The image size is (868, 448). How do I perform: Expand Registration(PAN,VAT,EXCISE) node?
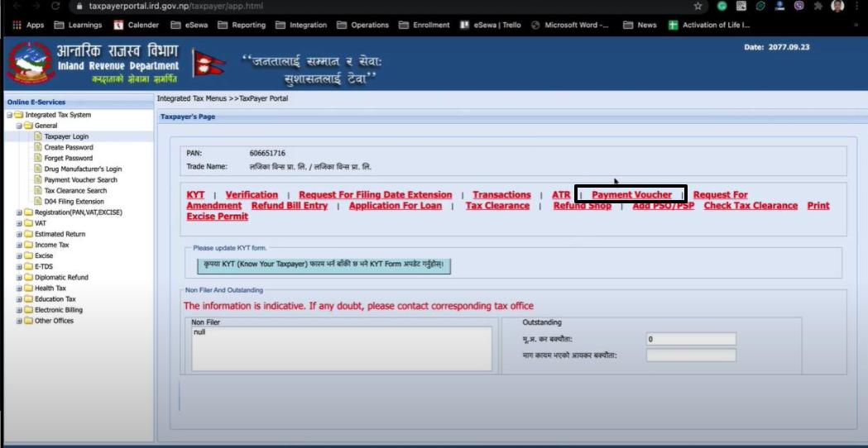pyautogui.click(x=19, y=212)
